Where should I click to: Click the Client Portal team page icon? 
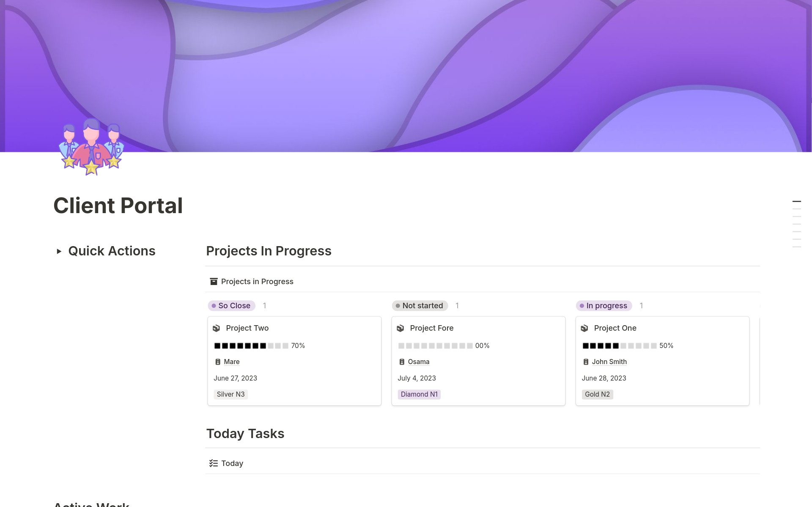[91, 146]
